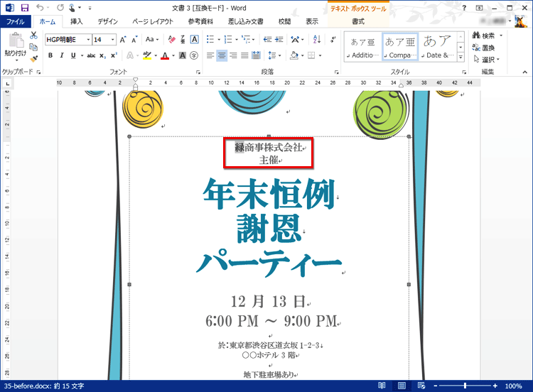This screenshot has width=533, height=392.
Task: Click the Clear Formatting eraser icon
Action: [x=172, y=39]
